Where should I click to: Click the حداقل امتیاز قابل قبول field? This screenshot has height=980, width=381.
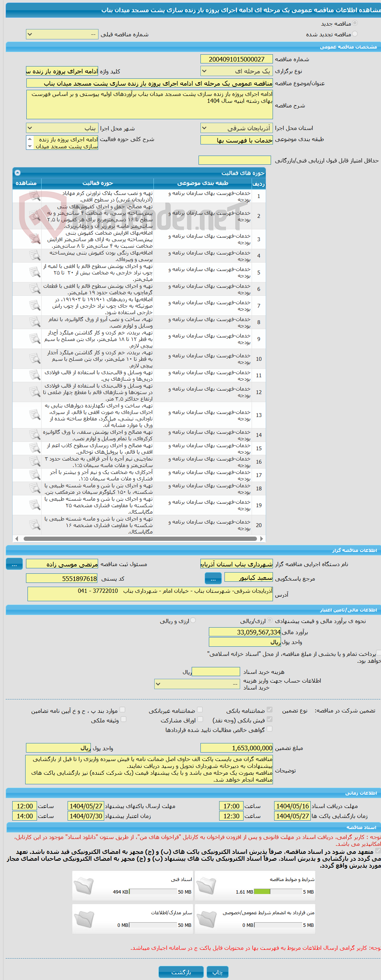point(235,160)
